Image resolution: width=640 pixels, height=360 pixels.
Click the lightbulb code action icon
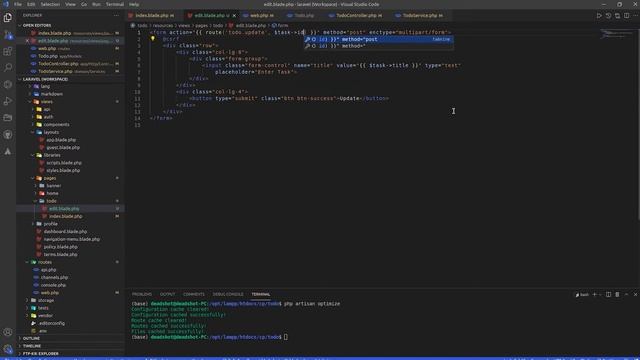[153, 39]
